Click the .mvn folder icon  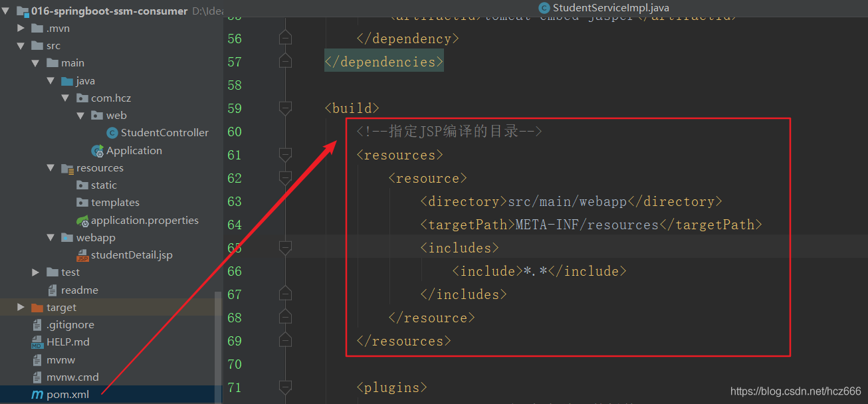(37, 29)
